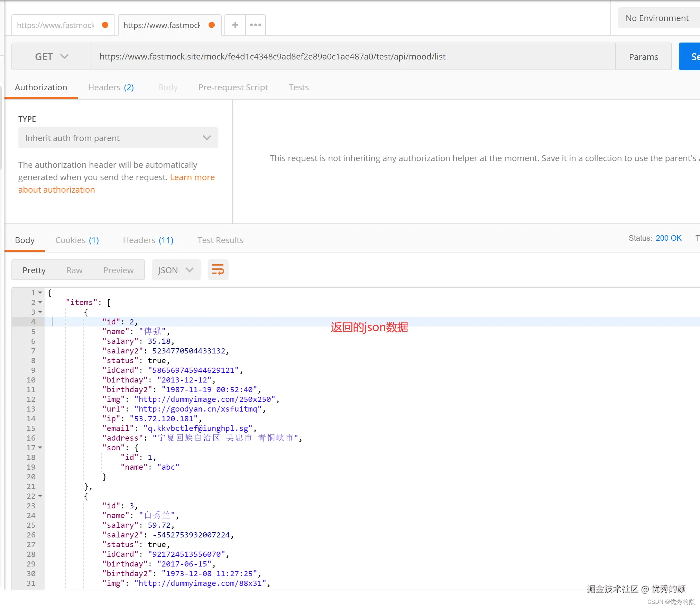Image resolution: width=700 pixels, height=608 pixels.
Task: Collapse the items array at line 2
Action: (x=40, y=303)
